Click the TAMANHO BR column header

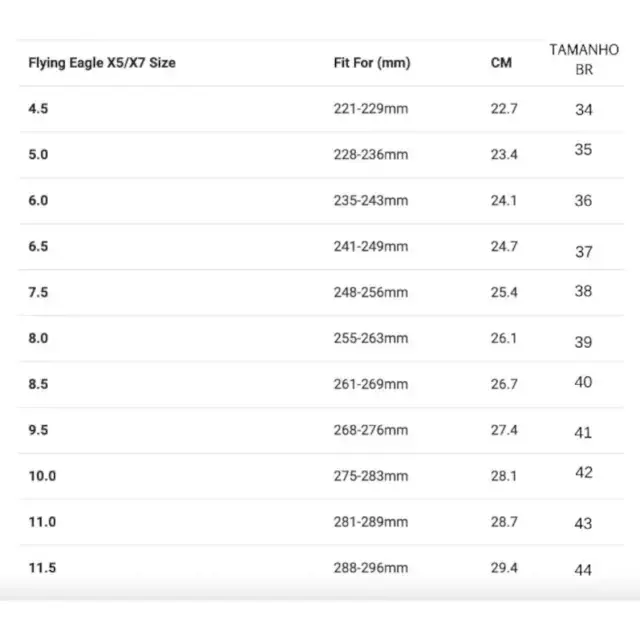(x=584, y=60)
